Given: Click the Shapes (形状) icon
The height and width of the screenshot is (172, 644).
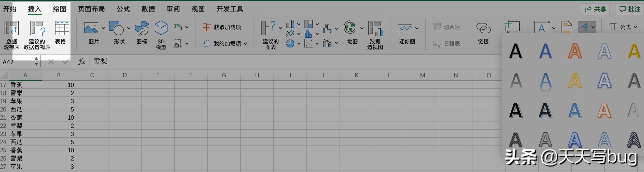Looking at the screenshot, I should pos(116,28).
